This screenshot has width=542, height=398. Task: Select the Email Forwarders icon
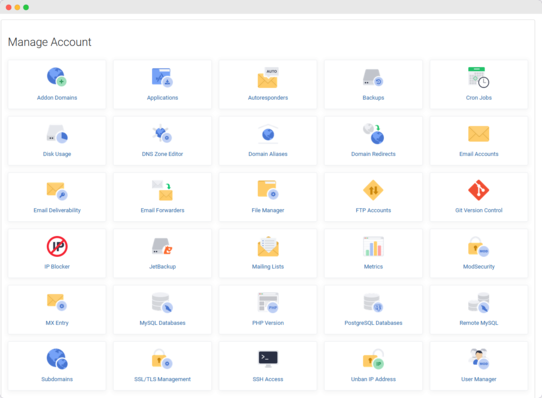tap(162, 190)
